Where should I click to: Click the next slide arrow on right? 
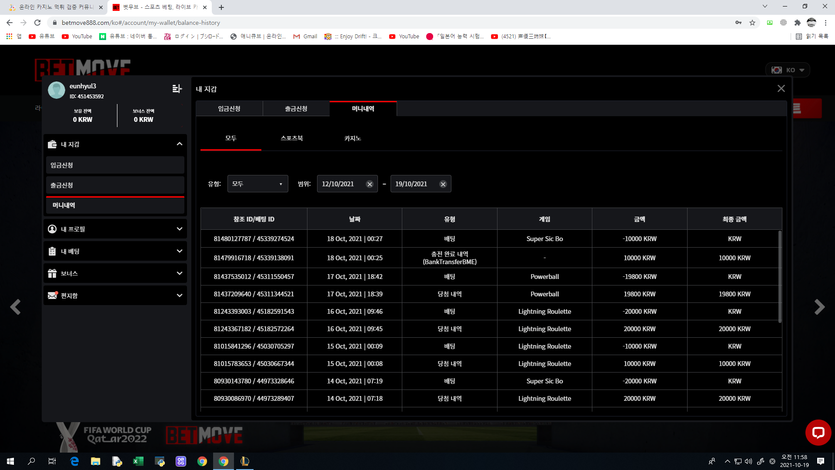(x=819, y=307)
